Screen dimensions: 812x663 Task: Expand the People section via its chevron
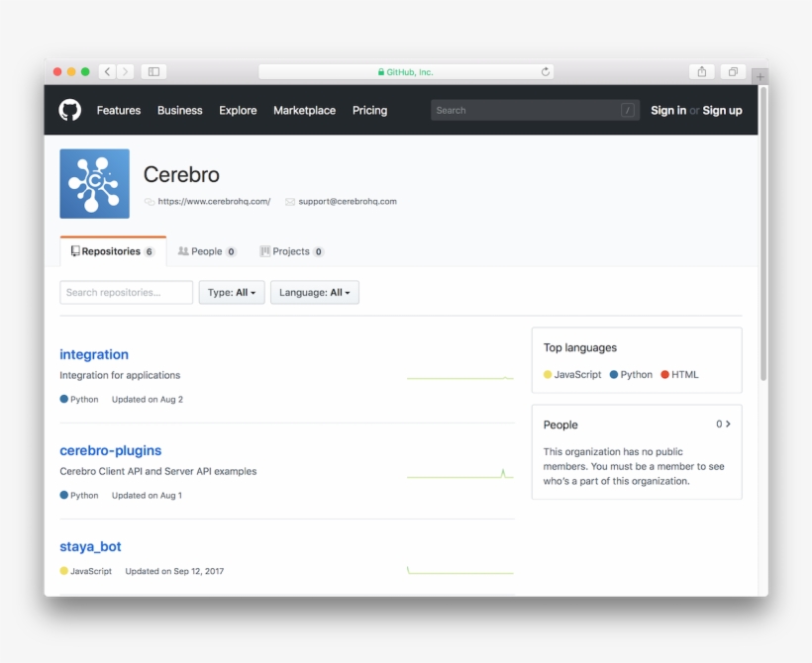click(x=727, y=424)
